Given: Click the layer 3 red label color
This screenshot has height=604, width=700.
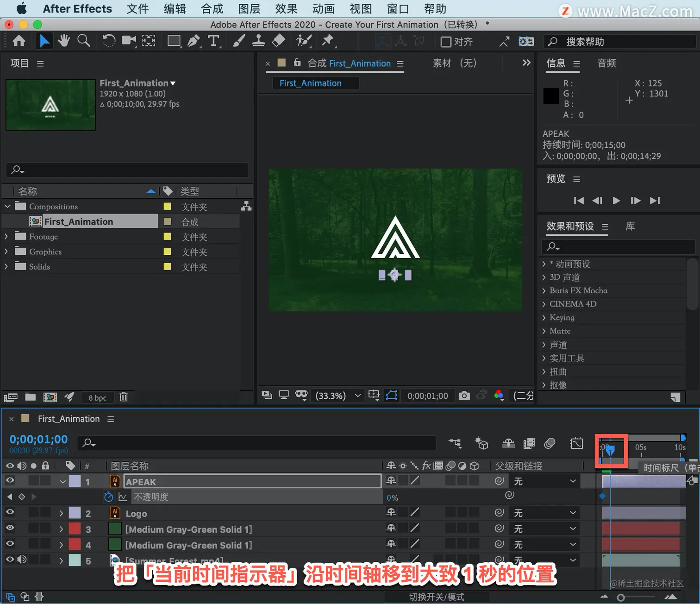Looking at the screenshot, I should tap(75, 528).
